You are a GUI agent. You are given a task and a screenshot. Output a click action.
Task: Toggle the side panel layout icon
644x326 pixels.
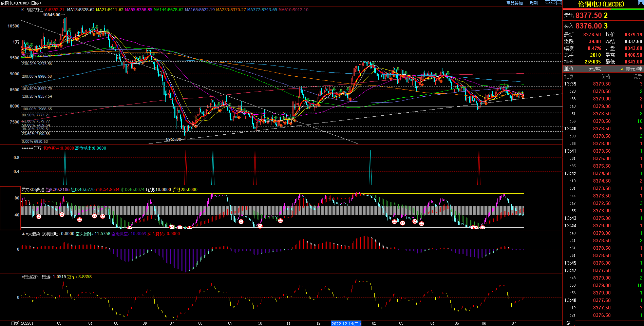pos(559,3)
